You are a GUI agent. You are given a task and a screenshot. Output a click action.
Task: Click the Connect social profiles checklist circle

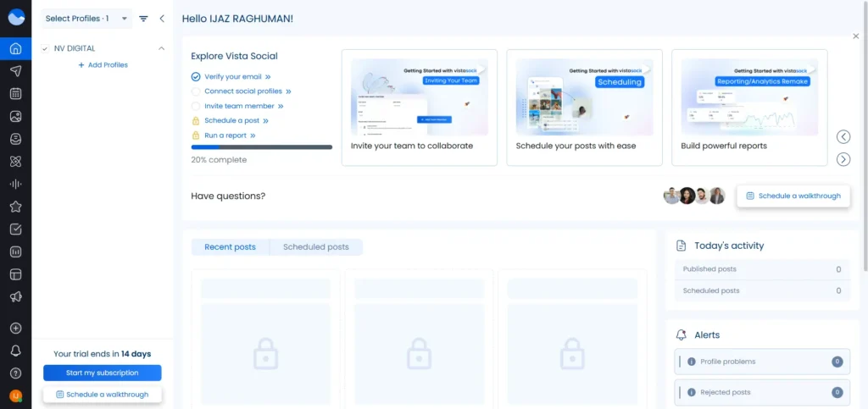coord(196,91)
